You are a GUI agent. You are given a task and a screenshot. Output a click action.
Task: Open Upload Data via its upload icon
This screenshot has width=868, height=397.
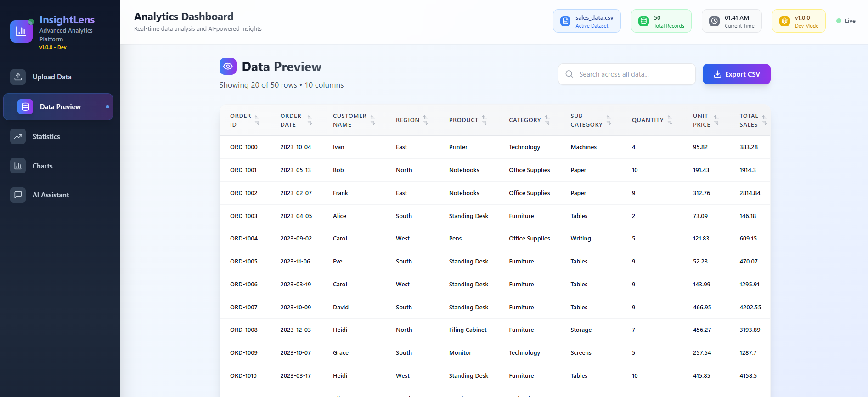[x=18, y=77]
